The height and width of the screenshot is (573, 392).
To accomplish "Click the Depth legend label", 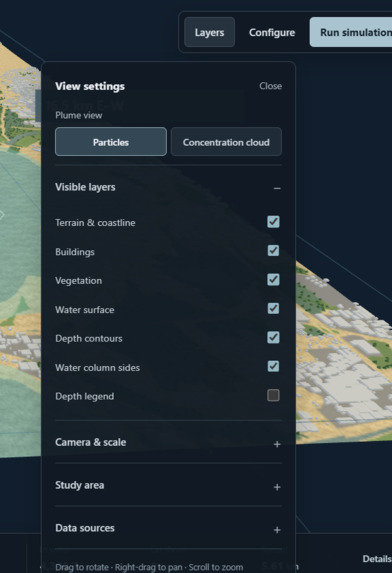I will click(84, 396).
